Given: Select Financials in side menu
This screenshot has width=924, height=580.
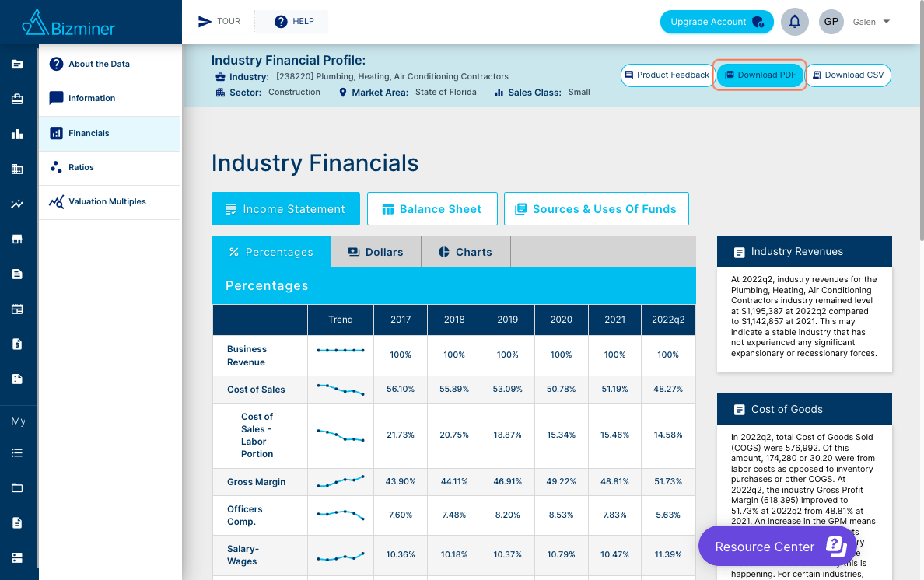Looking at the screenshot, I should (110, 133).
